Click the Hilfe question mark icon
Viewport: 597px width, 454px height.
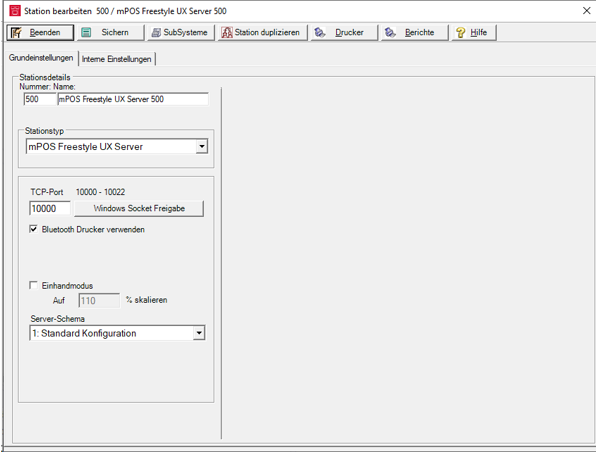[460, 33]
